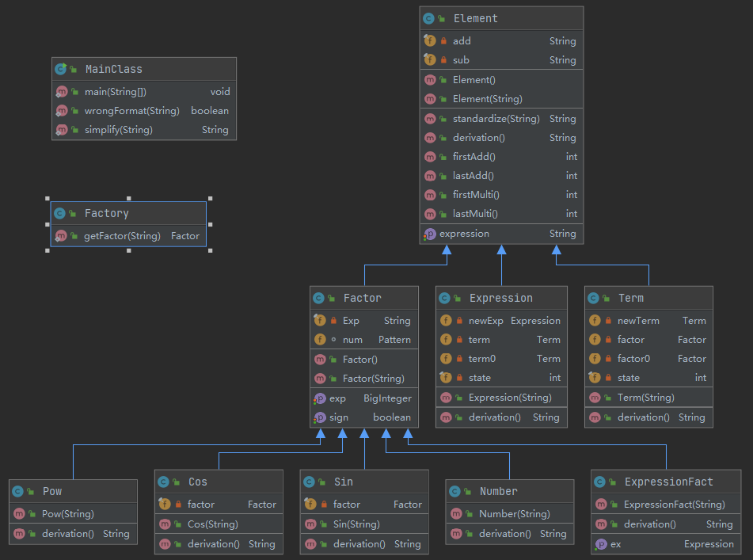This screenshot has height=560, width=753.
Task: Click the field icon beside 'num Pattern'
Action: (320, 340)
